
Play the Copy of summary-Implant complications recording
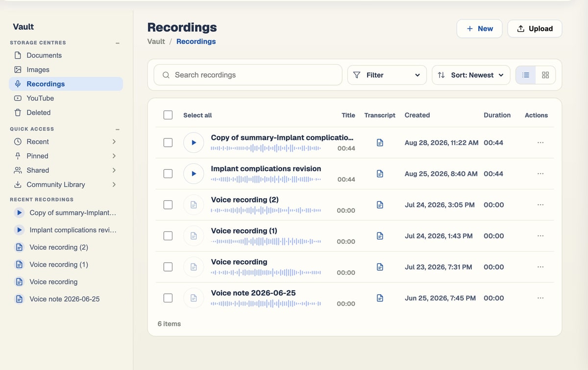pyautogui.click(x=194, y=142)
